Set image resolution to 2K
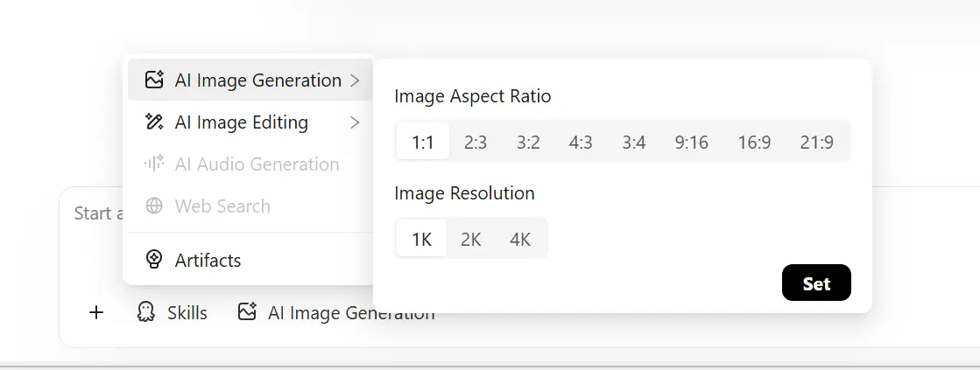 [471, 239]
